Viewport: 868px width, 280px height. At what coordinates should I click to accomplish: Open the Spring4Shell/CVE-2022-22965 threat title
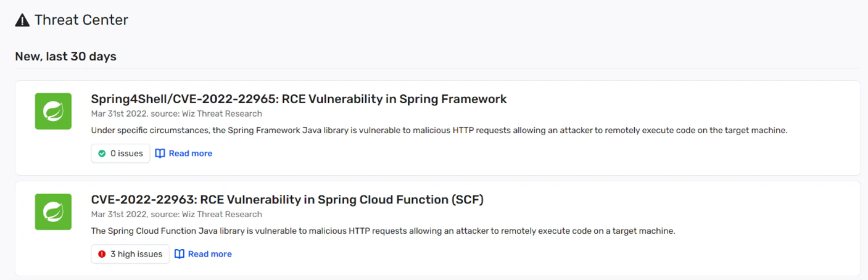click(299, 99)
